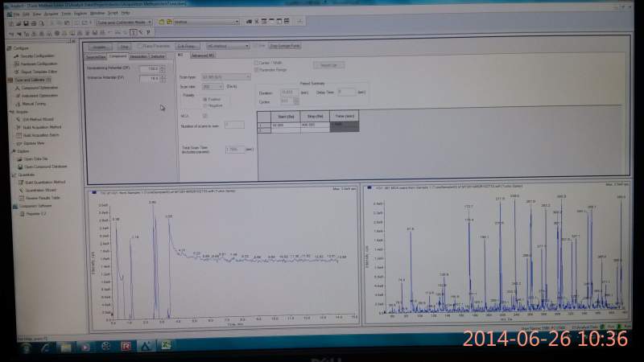The height and width of the screenshot is (362, 644).
Task: Switch to the Advanced MS tab
Action: coord(203,56)
